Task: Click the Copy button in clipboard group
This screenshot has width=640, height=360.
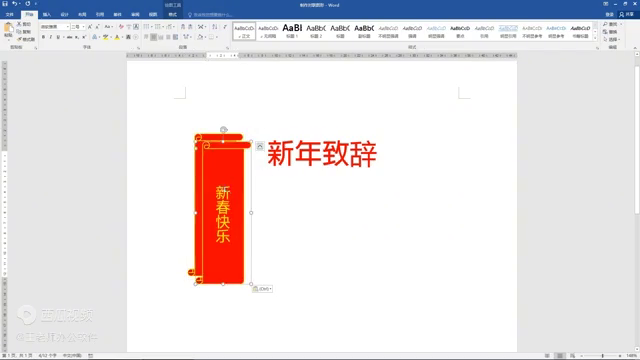Action: 24,31
